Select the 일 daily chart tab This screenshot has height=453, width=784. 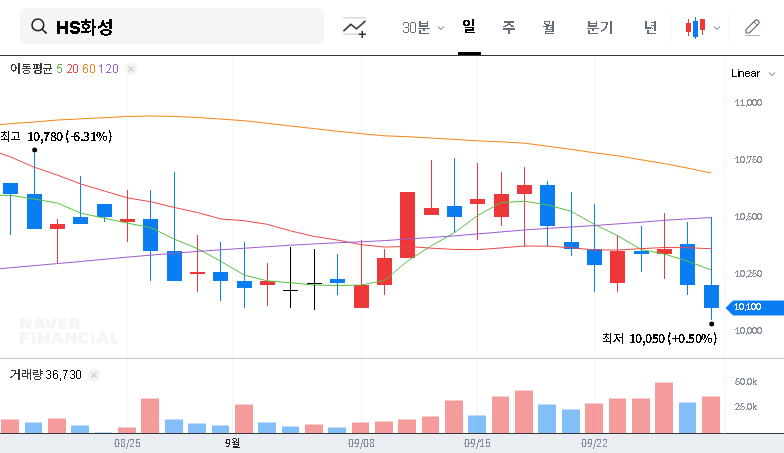469,26
